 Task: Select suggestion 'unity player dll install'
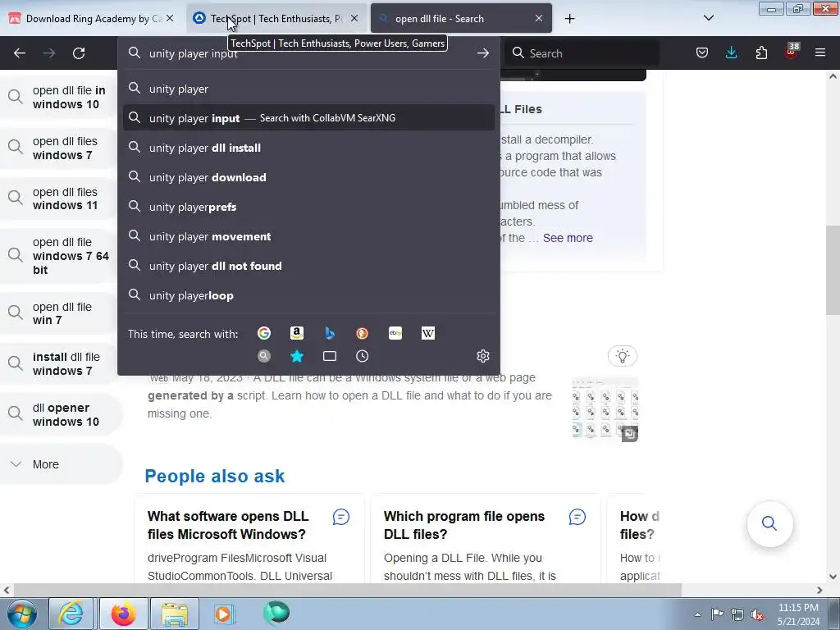click(308, 148)
